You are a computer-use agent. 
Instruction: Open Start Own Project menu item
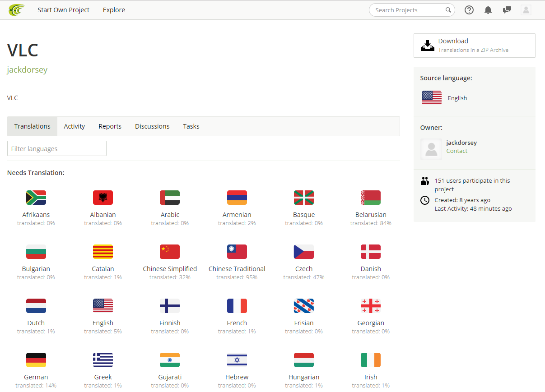coord(64,10)
